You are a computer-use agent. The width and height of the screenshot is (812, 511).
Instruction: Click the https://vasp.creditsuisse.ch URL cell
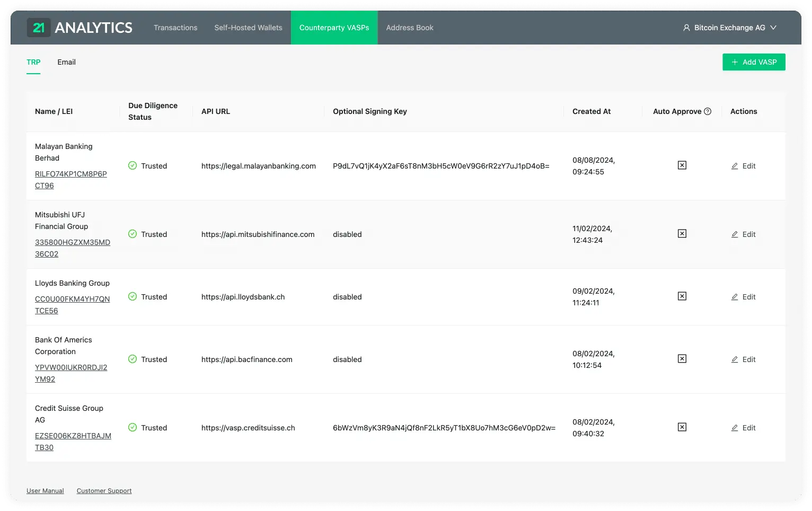pos(248,428)
